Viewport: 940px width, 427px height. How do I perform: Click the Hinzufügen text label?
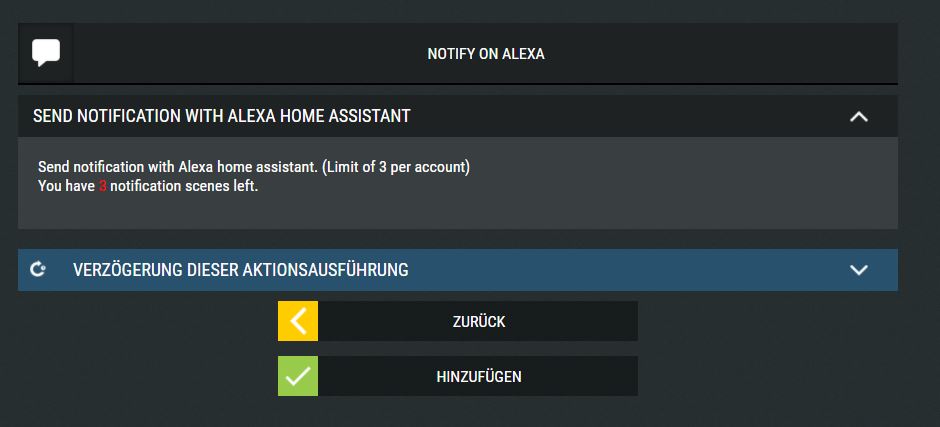click(x=479, y=377)
